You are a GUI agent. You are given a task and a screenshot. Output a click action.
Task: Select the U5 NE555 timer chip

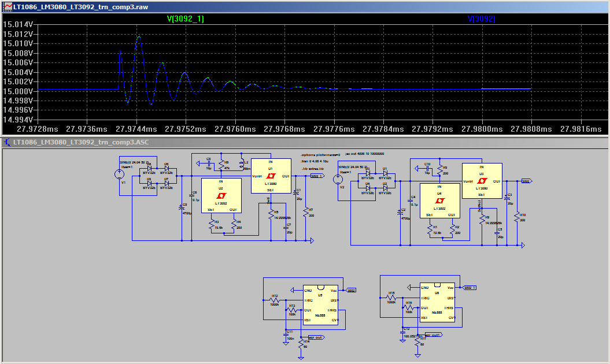tap(320, 305)
